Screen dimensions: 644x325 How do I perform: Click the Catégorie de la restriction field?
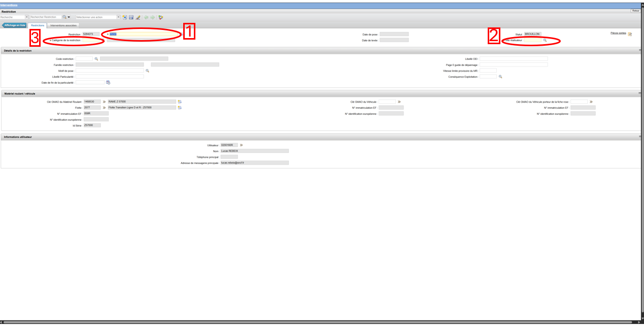[x=93, y=40]
